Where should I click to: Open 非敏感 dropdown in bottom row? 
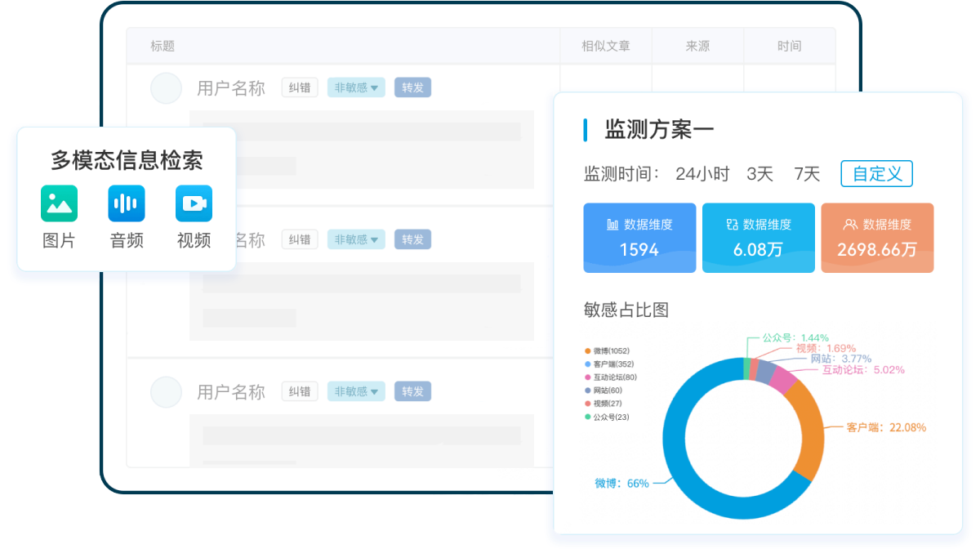(356, 391)
